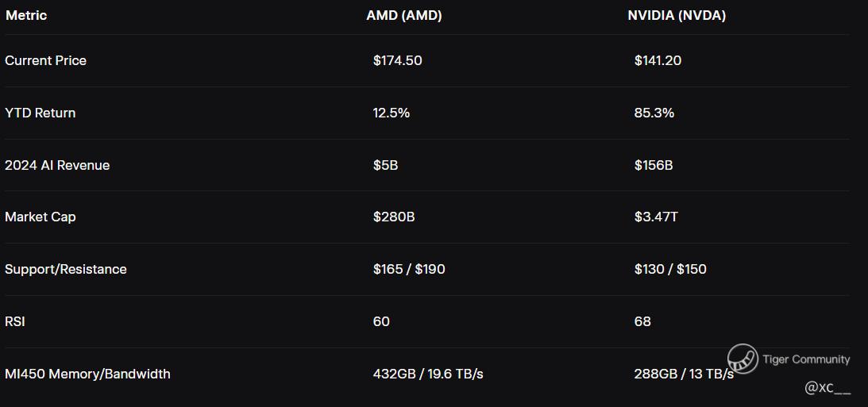Click the Tiger Community logo icon
868x407 pixels.
(x=743, y=359)
